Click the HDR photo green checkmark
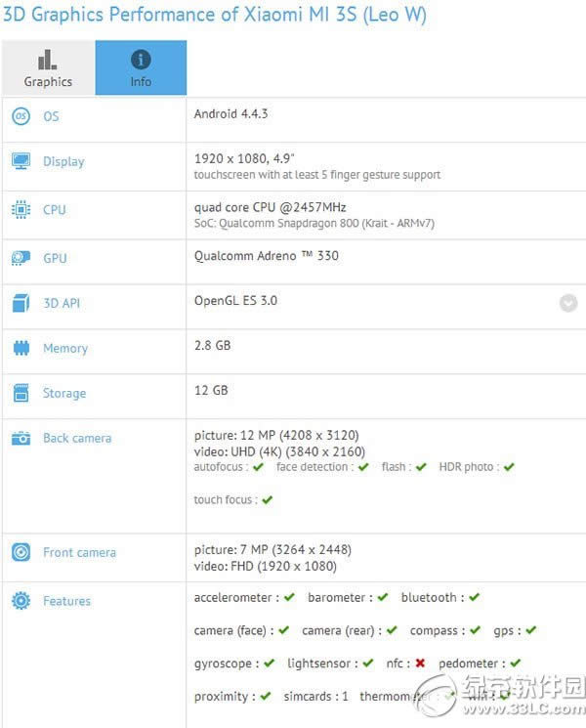Screen dimensions: 586x728 click(507, 468)
